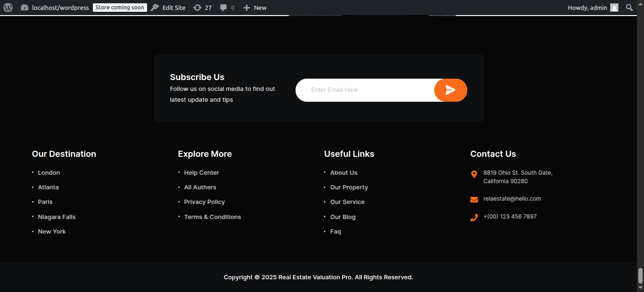Open the admin bar search magnifier
This screenshot has width=644, height=292.
click(629, 8)
